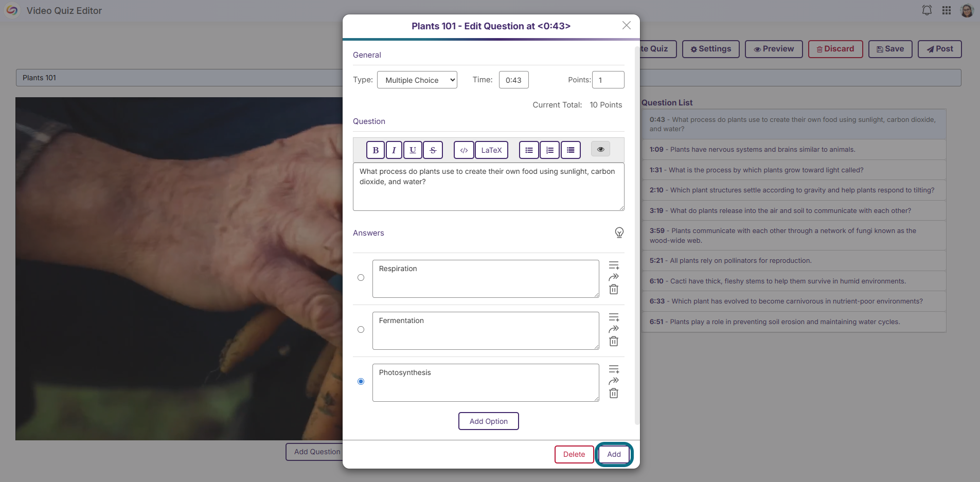This screenshot has width=980, height=482.
Task: Mark Respiration as correct answer
Action: pyautogui.click(x=361, y=278)
